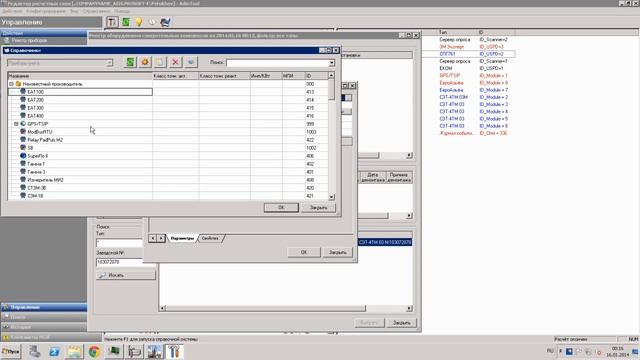Click OK in the Справочники dialog

click(x=281, y=207)
